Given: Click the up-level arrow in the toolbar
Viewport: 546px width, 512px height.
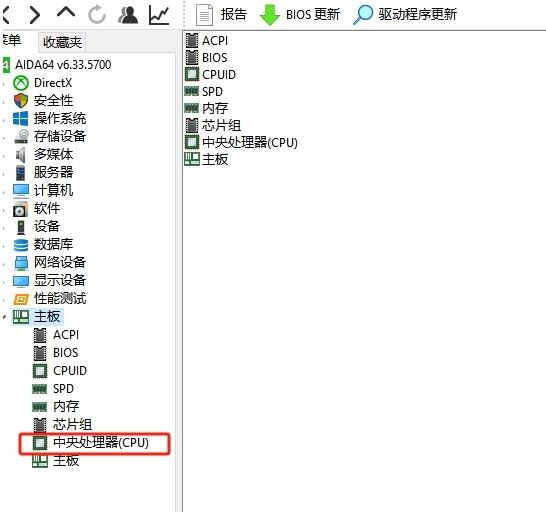Looking at the screenshot, I should click(x=66, y=12).
